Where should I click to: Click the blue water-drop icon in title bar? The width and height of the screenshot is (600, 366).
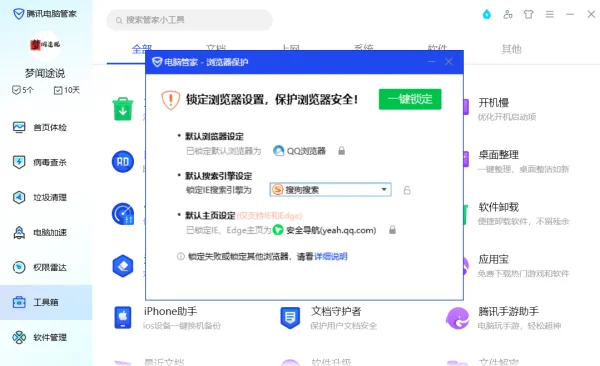point(486,15)
